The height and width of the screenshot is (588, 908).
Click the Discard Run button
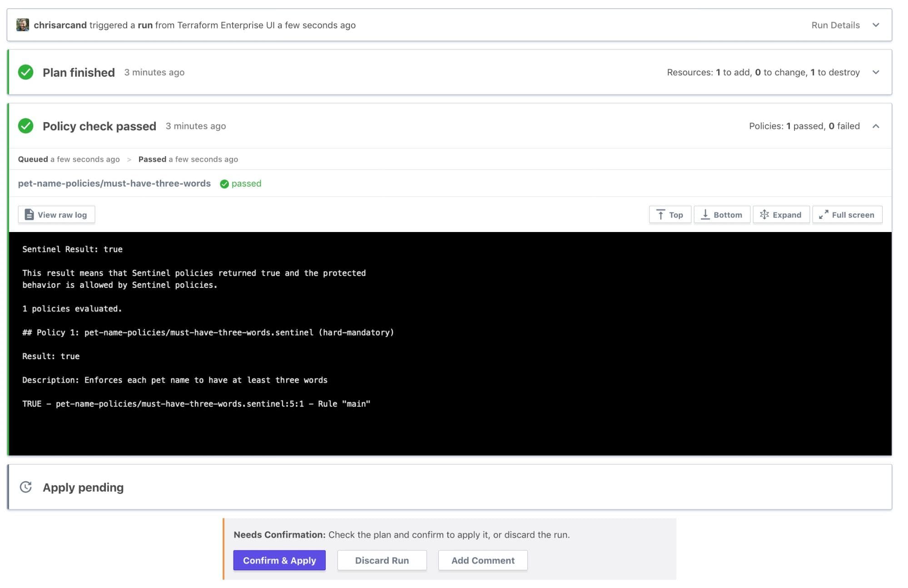point(382,560)
